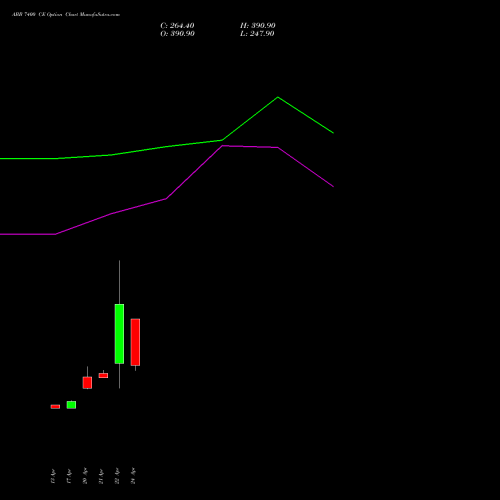Click the 24 Apr date axis label
500x500 pixels.
133,476
